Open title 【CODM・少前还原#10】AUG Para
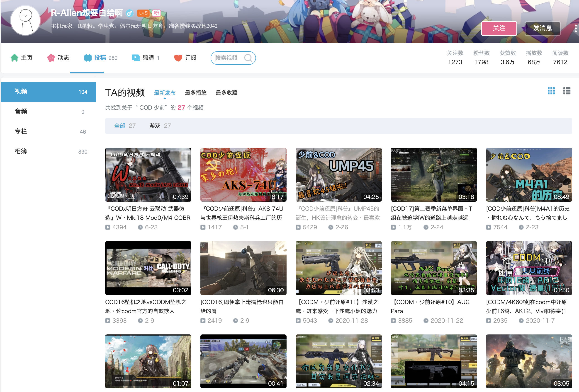 (430, 307)
